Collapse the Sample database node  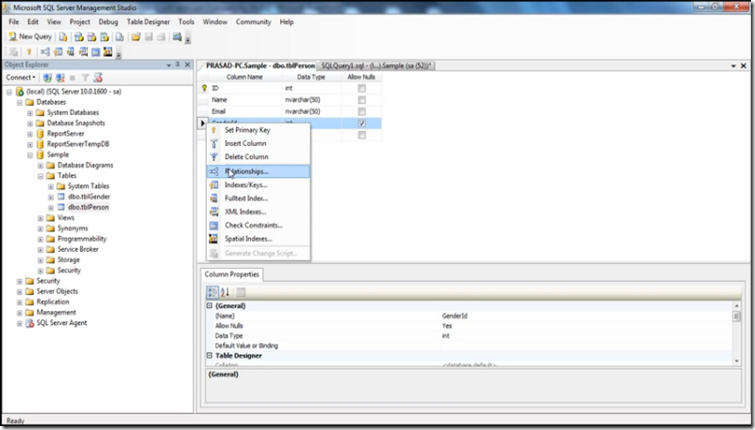point(30,155)
